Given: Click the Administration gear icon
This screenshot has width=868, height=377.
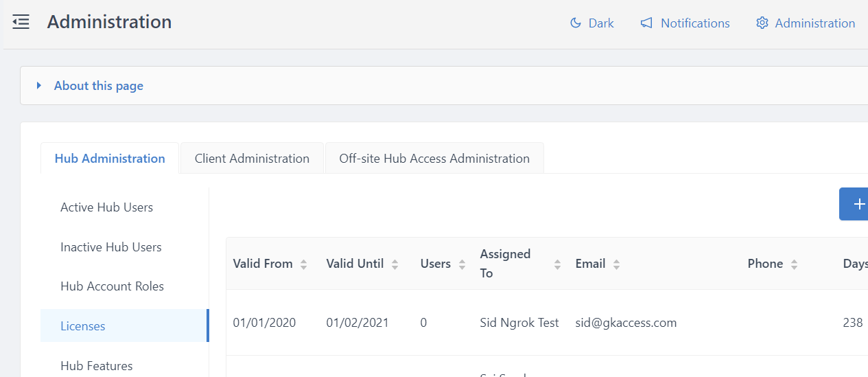Looking at the screenshot, I should [762, 23].
